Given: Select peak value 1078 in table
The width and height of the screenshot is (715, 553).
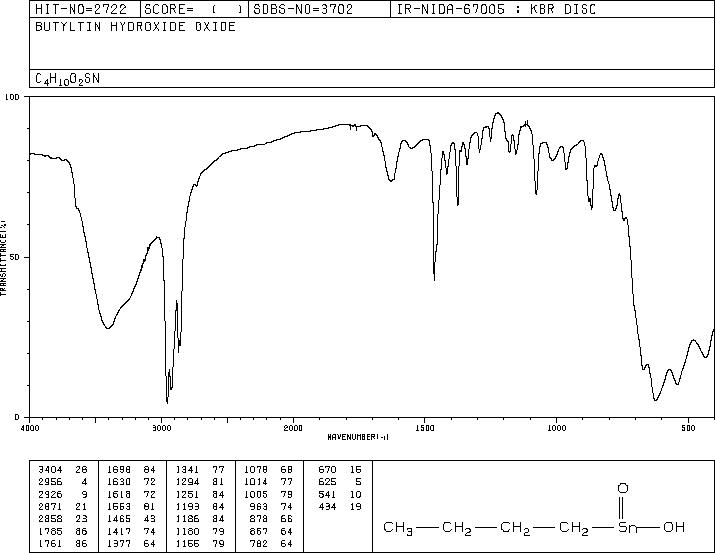Looking at the screenshot, I should point(256,470).
